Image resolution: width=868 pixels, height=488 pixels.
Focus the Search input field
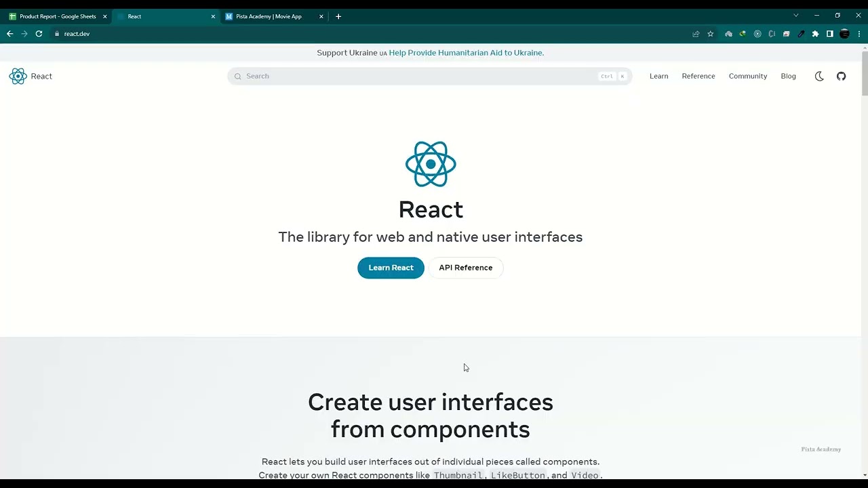pos(430,76)
